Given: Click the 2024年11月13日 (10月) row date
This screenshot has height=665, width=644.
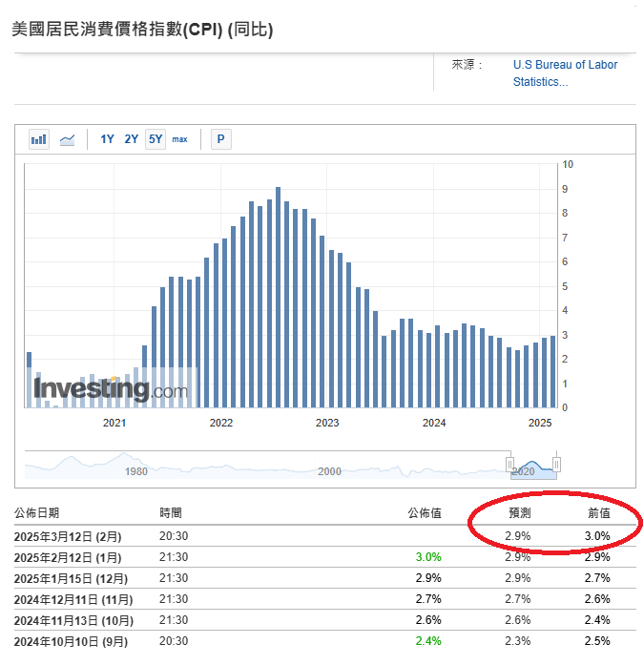Looking at the screenshot, I should (x=73, y=621).
